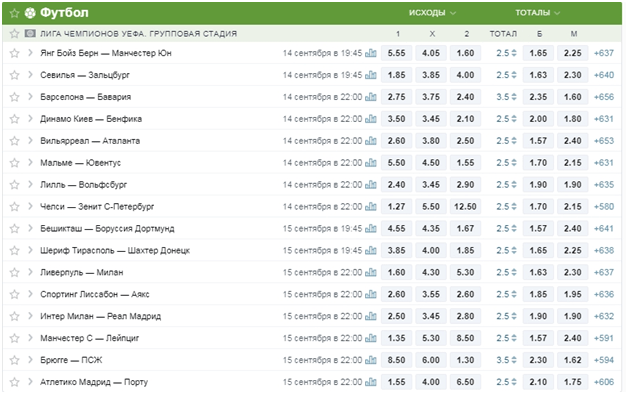The width and height of the screenshot is (628, 394).
Task: Open statistics chart icon for Брюгге — ПСЖ
Action: [x=371, y=360]
